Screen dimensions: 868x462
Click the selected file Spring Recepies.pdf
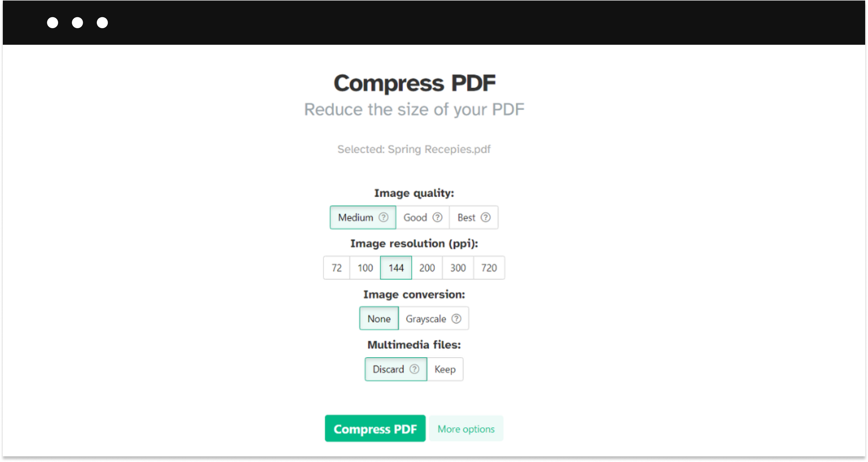pos(413,149)
